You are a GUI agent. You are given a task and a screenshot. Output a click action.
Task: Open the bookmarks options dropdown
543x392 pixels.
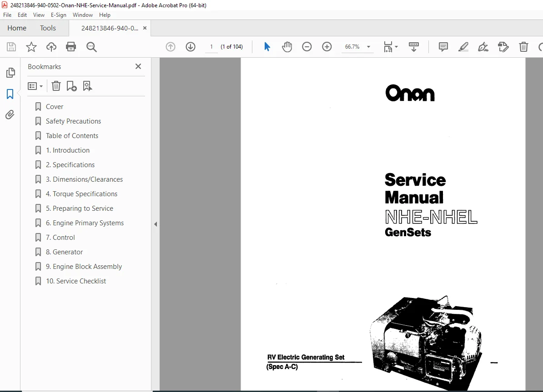click(x=35, y=86)
